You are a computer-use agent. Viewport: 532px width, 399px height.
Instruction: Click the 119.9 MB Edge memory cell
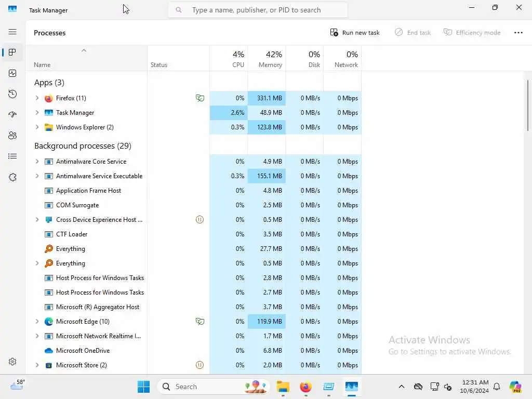(267, 321)
